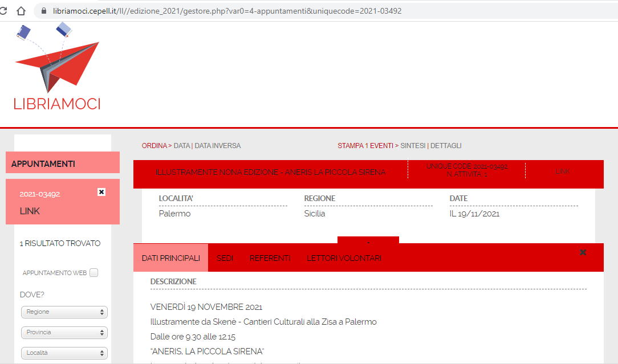Open the Provincia dropdown

(64, 333)
